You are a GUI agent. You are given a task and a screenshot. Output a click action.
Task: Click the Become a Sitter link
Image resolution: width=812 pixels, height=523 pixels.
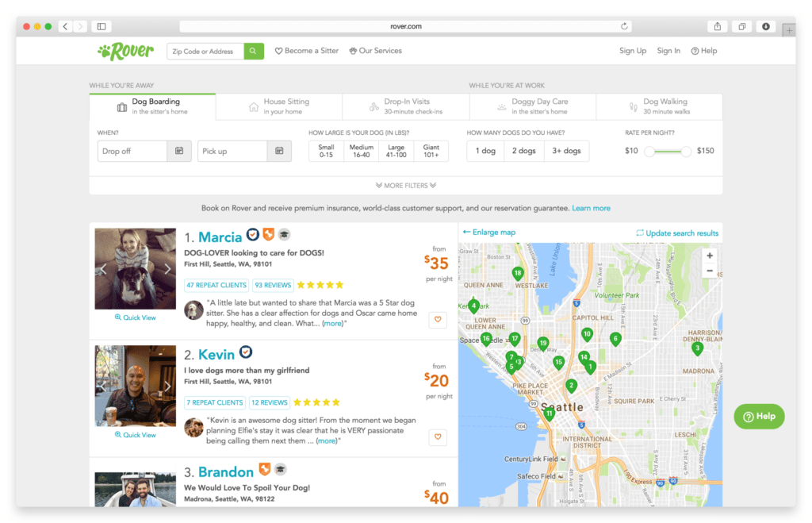pyautogui.click(x=307, y=51)
